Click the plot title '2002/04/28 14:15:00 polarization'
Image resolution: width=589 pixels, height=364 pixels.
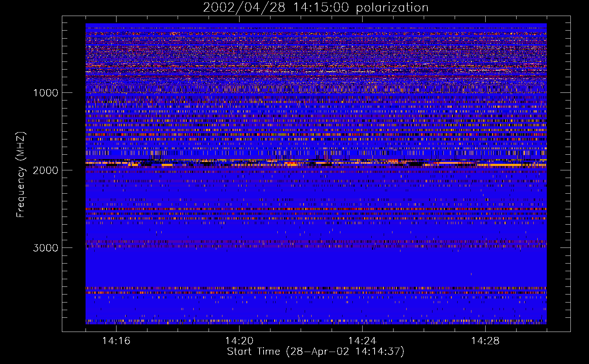pyautogui.click(x=316, y=8)
